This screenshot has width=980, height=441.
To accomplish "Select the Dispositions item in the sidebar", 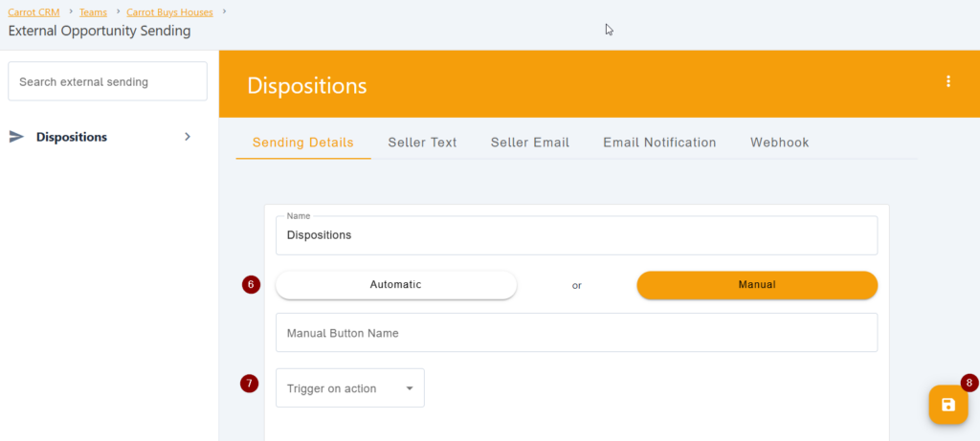I will click(x=72, y=137).
